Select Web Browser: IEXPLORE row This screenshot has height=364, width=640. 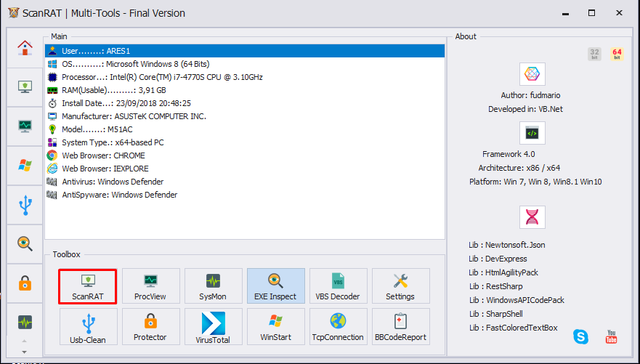(244, 169)
